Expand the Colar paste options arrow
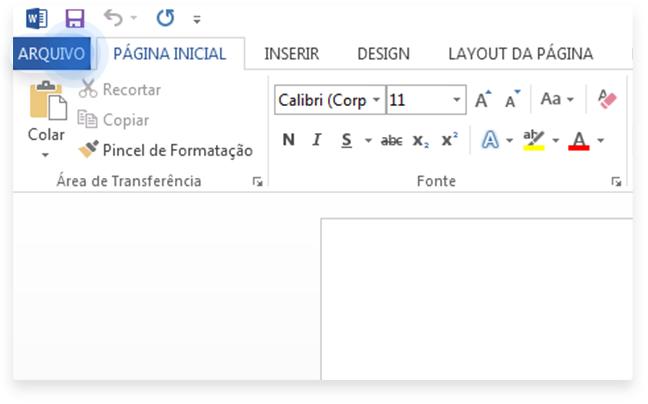The image size is (648, 404). pos(45,155)
